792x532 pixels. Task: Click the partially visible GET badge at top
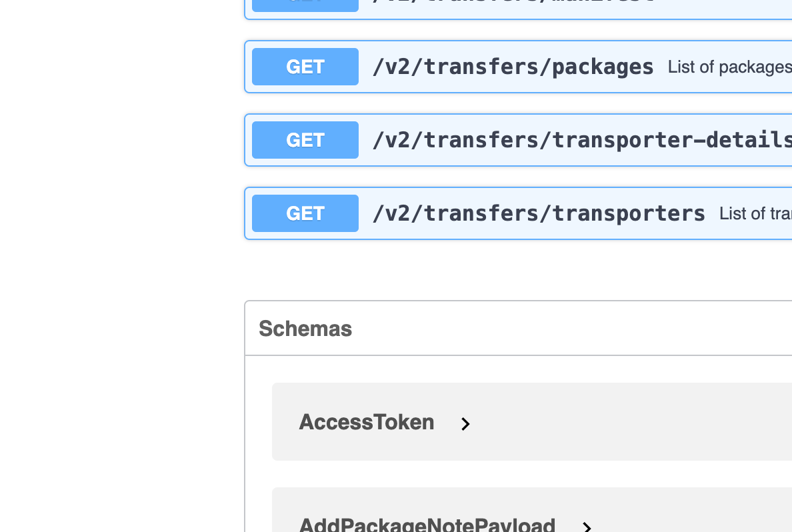305,5
